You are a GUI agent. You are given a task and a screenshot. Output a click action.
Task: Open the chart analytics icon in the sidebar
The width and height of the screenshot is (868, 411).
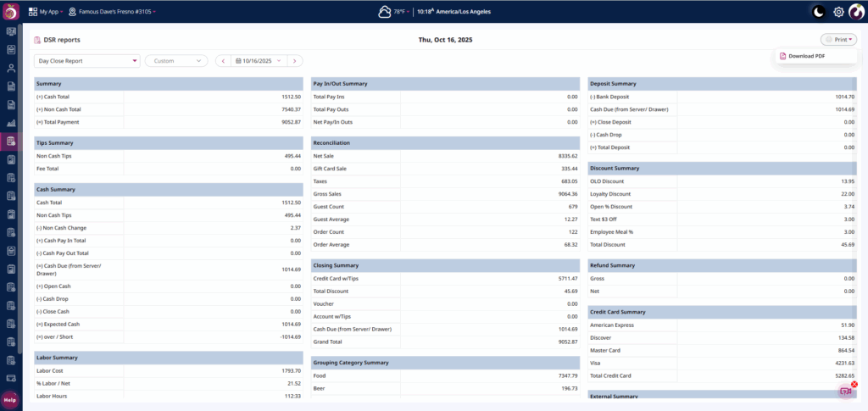(11, 123)
